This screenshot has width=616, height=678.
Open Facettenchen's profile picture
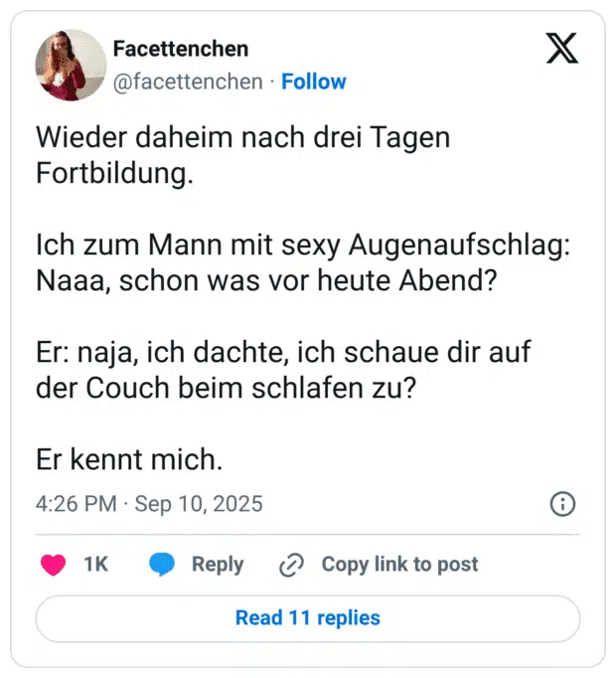(x=71, y=65)
